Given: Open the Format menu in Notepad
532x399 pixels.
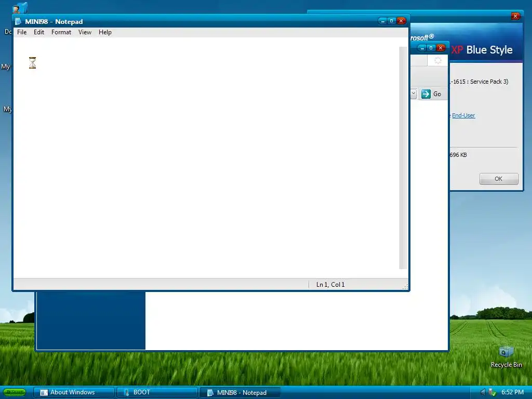Looking at the screenshot, I should pos(61,32).
